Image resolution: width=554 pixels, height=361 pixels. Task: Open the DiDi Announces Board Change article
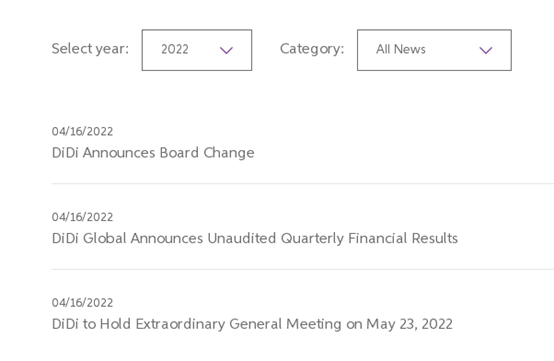pyautogui.click(x=153, y=153)
